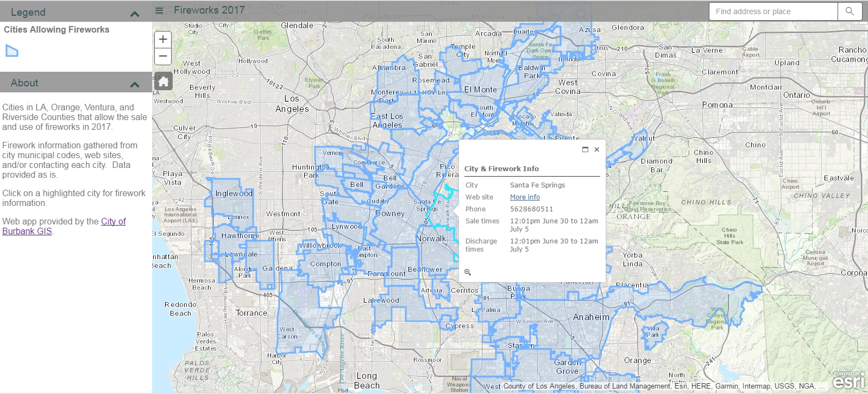Click the Anaheim label on the map
The height and width of the screenshot is (394, 868).
(591, 317)
